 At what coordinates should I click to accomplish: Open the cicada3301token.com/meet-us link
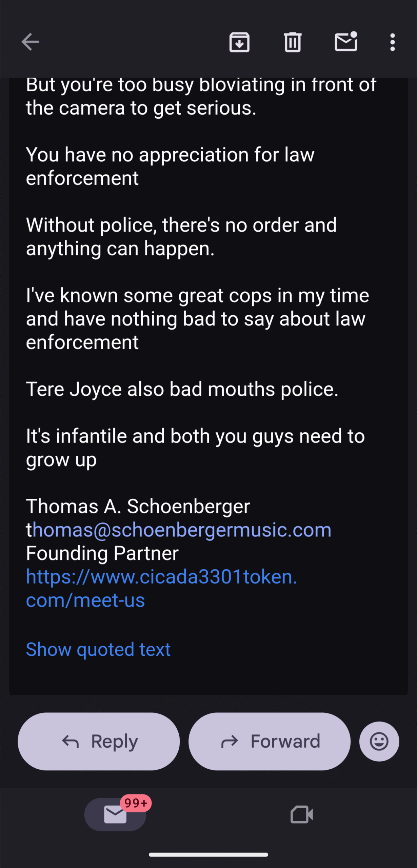click(161, 588)
